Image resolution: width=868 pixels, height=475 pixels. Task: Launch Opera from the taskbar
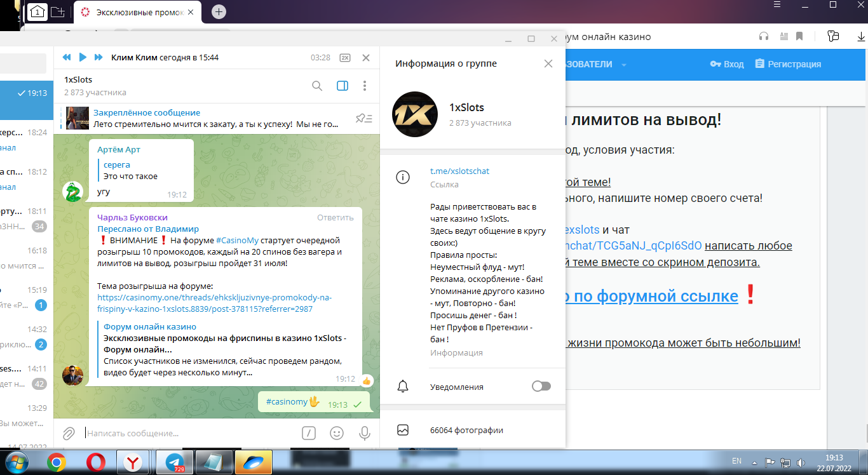tap(95, 462)
